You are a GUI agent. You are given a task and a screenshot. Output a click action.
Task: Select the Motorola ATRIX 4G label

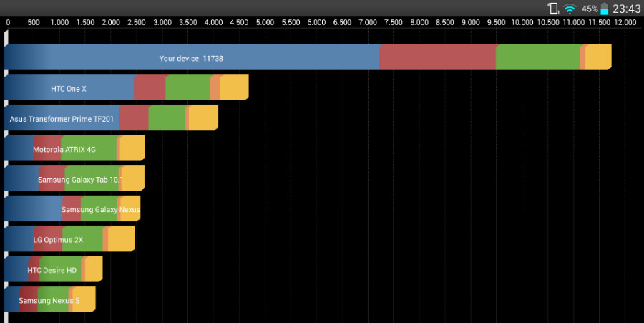point(64,150)
